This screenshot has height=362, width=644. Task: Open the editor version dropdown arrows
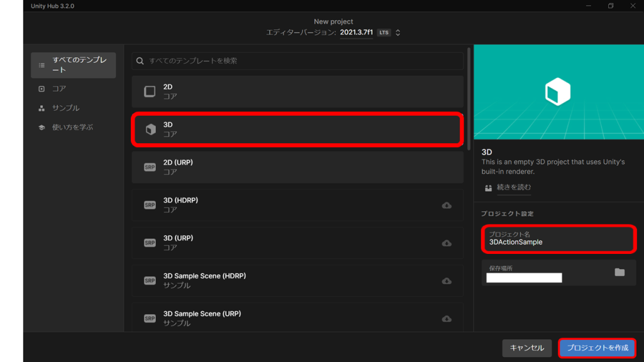pyautogui.click(x=398, y=33)
